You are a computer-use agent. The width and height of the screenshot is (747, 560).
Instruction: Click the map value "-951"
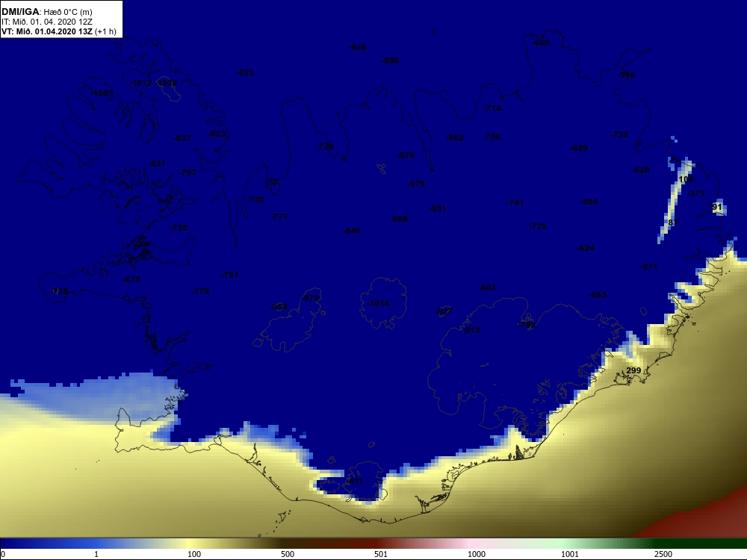pos(437,208)
